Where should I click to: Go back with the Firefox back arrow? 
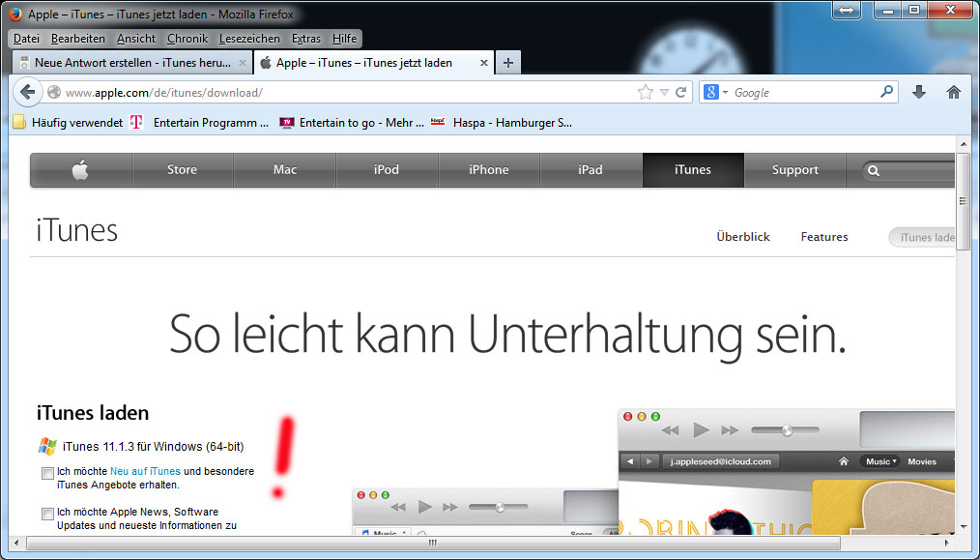coord(27,93)
